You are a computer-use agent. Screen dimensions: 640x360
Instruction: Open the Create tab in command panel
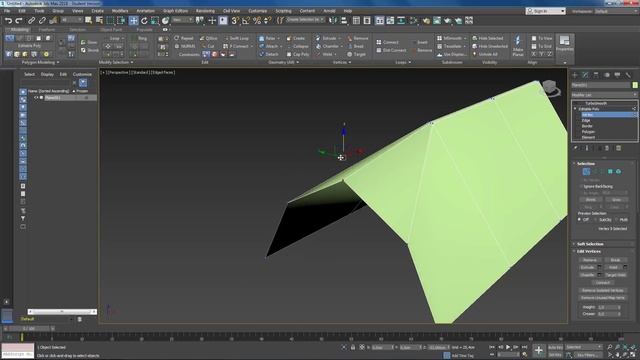coord(575,75)
